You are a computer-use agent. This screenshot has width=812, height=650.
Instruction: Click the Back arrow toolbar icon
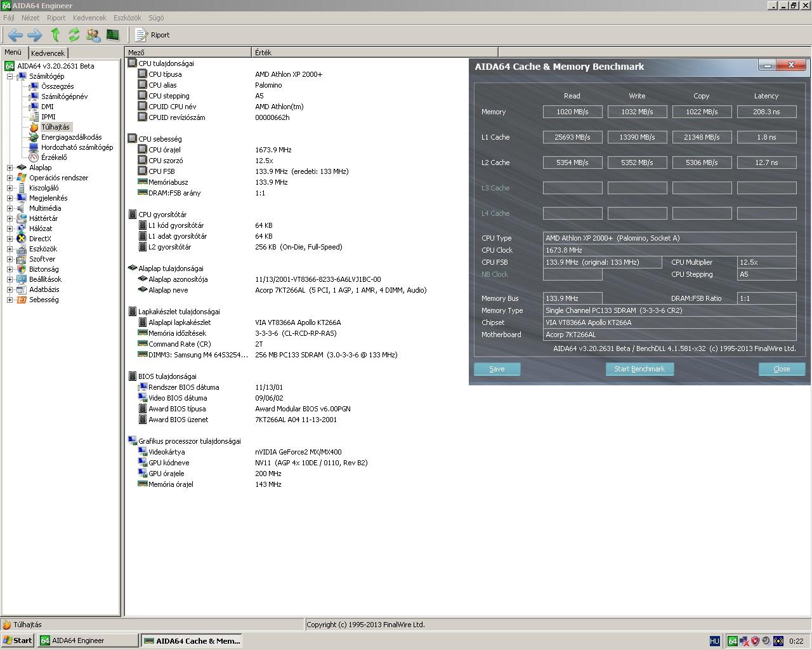pos(15,35)
